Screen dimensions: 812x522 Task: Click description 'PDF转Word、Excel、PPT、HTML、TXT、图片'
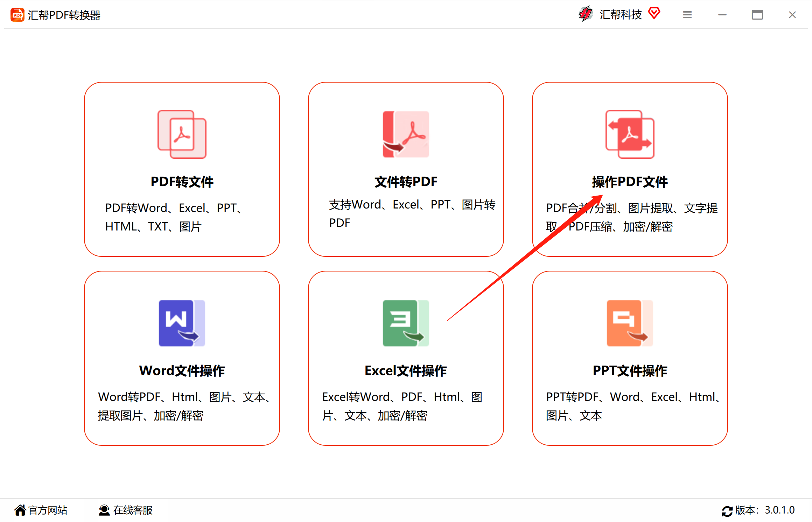174,217
